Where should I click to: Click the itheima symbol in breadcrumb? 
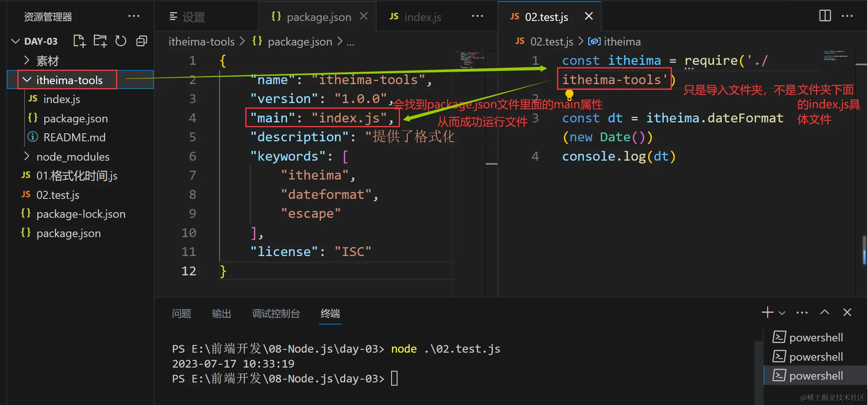point(622,41)
